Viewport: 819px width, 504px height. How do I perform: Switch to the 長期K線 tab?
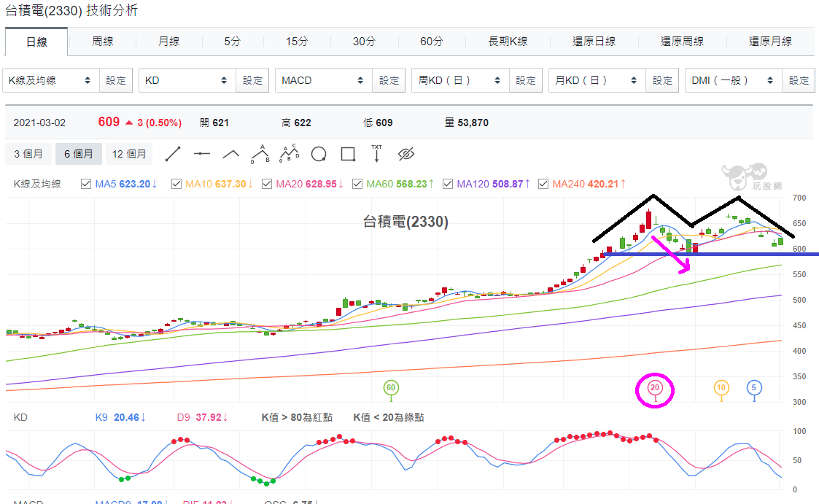click(x=508, y=42)
